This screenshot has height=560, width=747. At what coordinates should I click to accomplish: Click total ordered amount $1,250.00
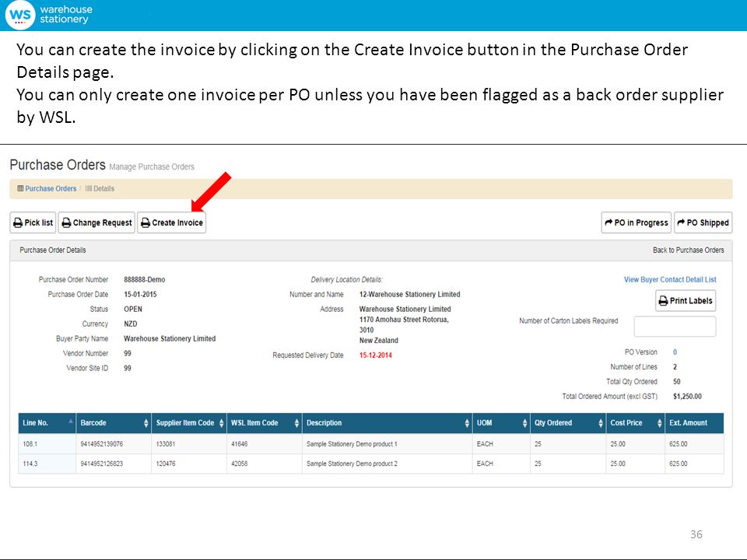click(x=687, y=396)
